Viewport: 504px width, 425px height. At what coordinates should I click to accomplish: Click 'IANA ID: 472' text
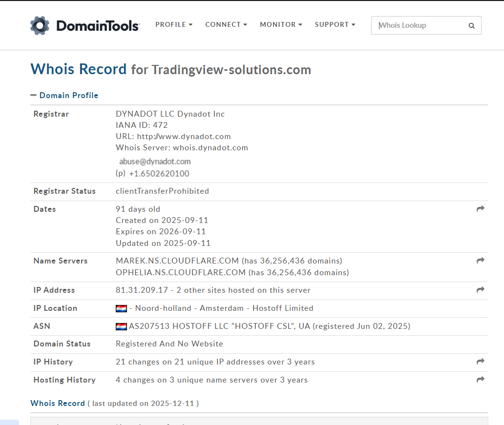142,125
